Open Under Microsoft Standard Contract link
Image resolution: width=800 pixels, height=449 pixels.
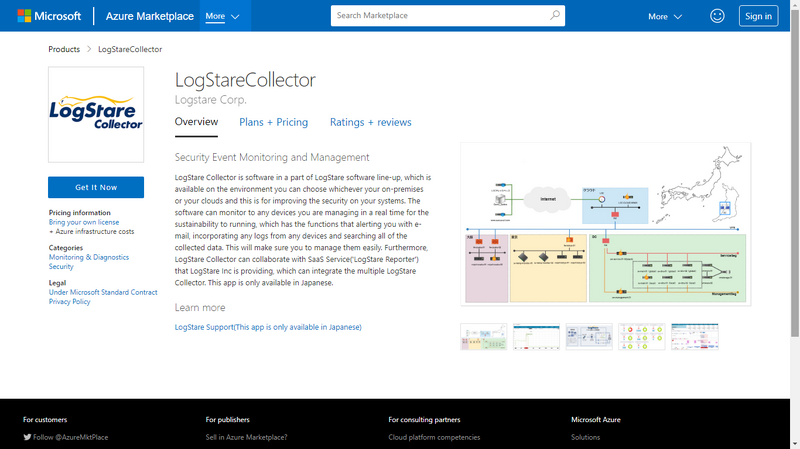click(103, 292)
